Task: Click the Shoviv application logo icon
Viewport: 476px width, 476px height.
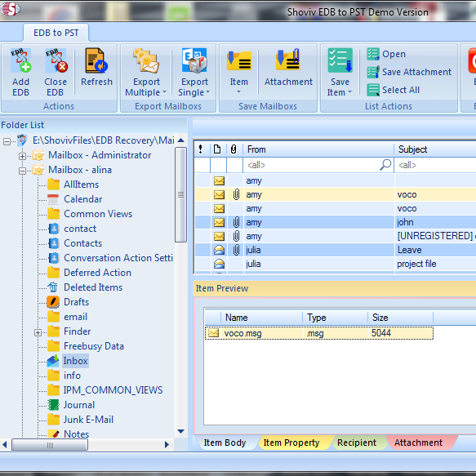Action: click(x=11, y=9)
